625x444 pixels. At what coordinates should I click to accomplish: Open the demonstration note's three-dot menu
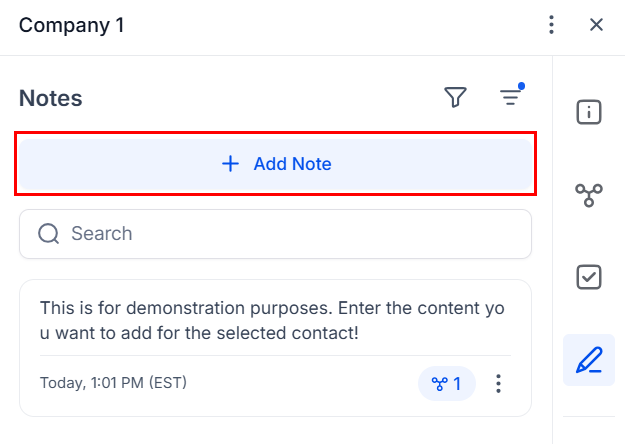pos(500,383)
